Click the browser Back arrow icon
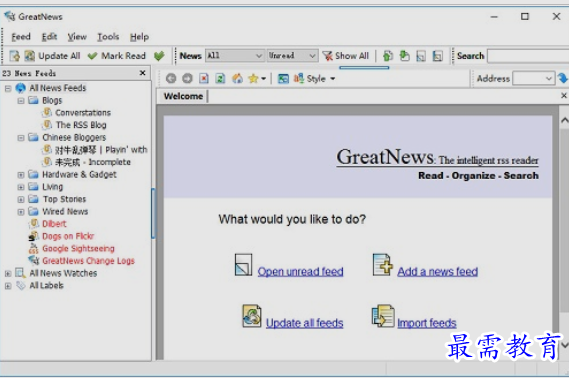This screenshot has height=378, width=569. pos(171,78)
